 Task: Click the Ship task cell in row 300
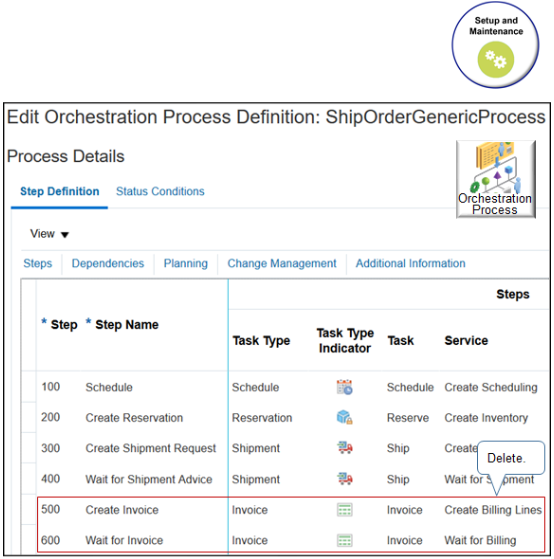[x=398, y=448]
